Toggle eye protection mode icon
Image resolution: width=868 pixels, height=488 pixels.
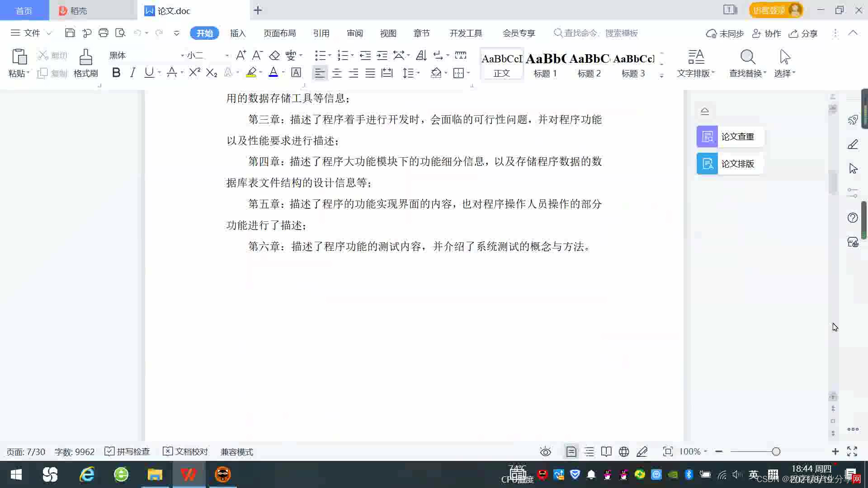(545, 451)
